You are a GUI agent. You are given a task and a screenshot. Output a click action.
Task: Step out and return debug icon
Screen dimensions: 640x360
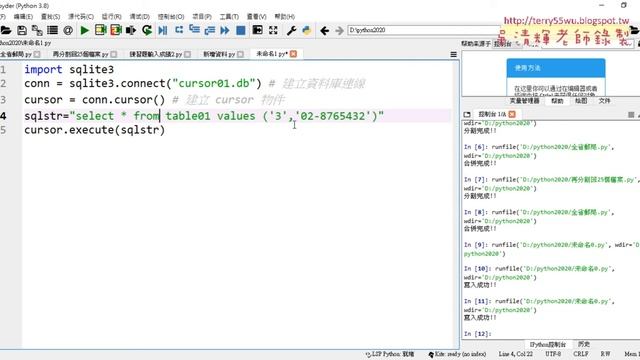210,30
